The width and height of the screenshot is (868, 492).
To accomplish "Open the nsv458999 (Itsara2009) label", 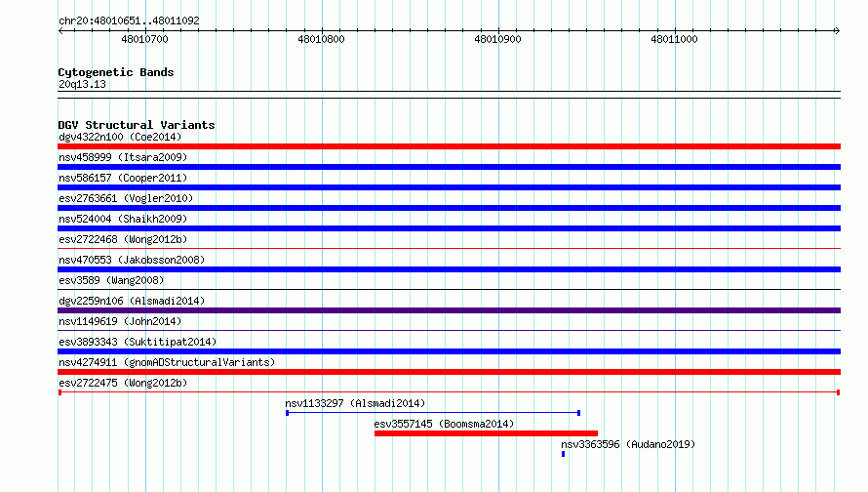I will [123, 157].
